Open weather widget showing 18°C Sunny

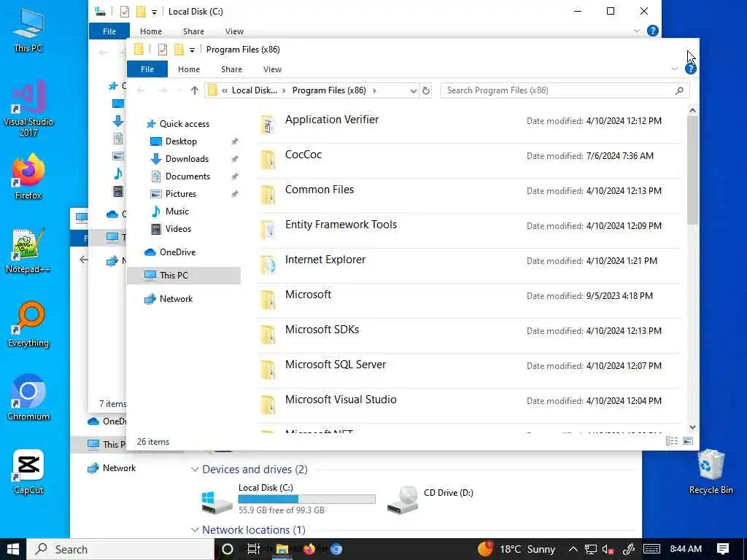coord(516,549)
